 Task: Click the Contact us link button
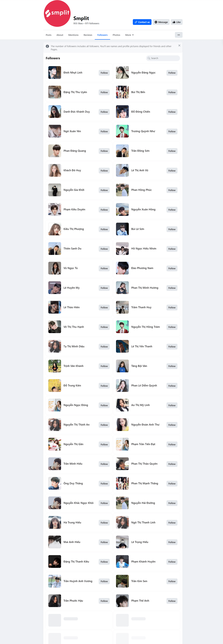click(142, 22)
